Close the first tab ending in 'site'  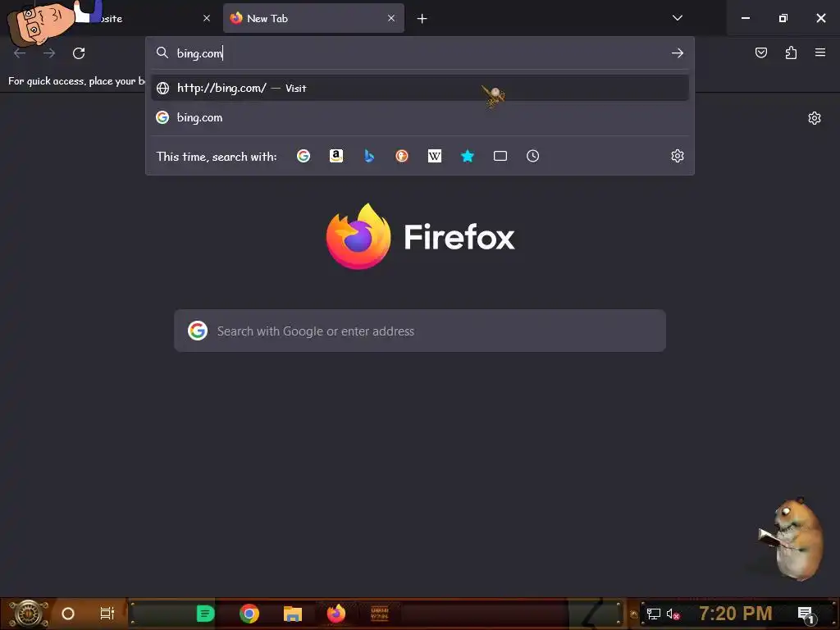point(206,18)
